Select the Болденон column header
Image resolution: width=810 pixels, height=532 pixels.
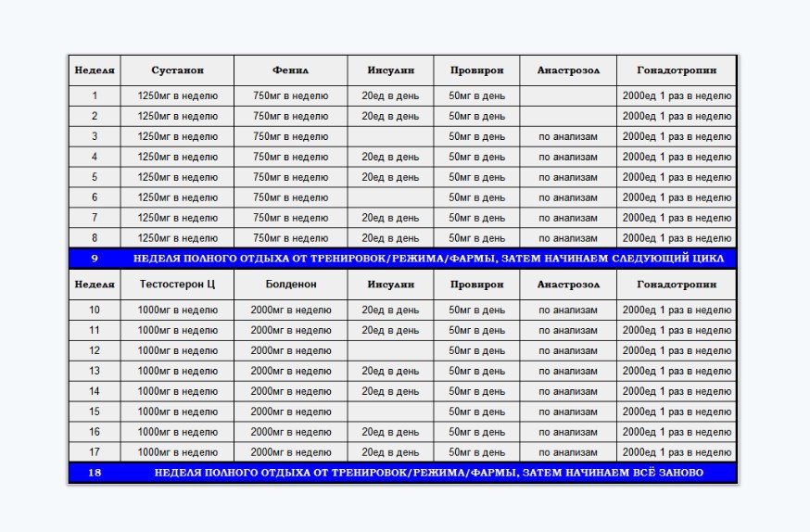click(290, 285)
